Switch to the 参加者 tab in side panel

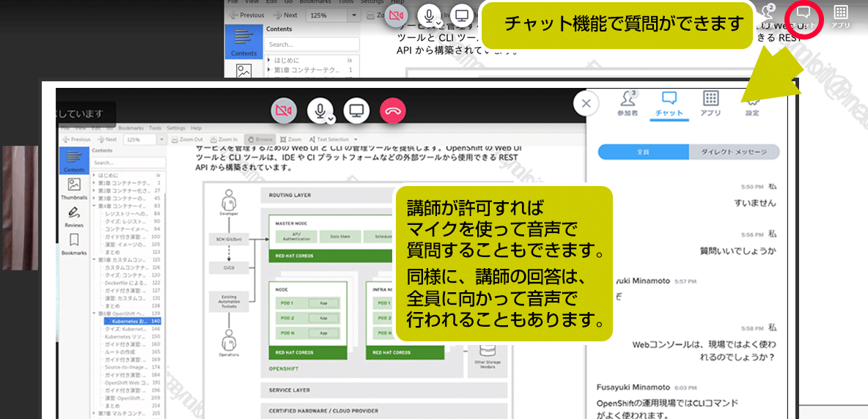(628, 103)
